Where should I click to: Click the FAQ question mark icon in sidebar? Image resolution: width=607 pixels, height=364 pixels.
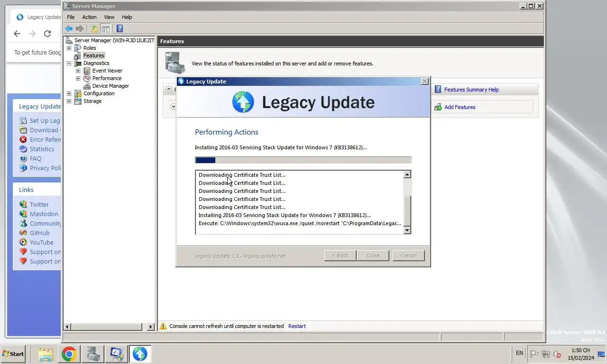[x=23, y=158]
